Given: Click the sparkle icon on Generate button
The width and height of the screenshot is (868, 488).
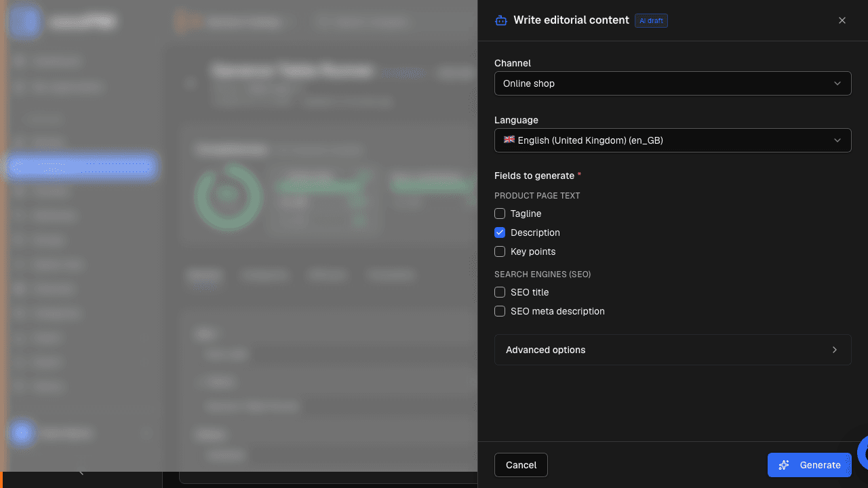Looking at the screenshot, I should click(784, 465).
